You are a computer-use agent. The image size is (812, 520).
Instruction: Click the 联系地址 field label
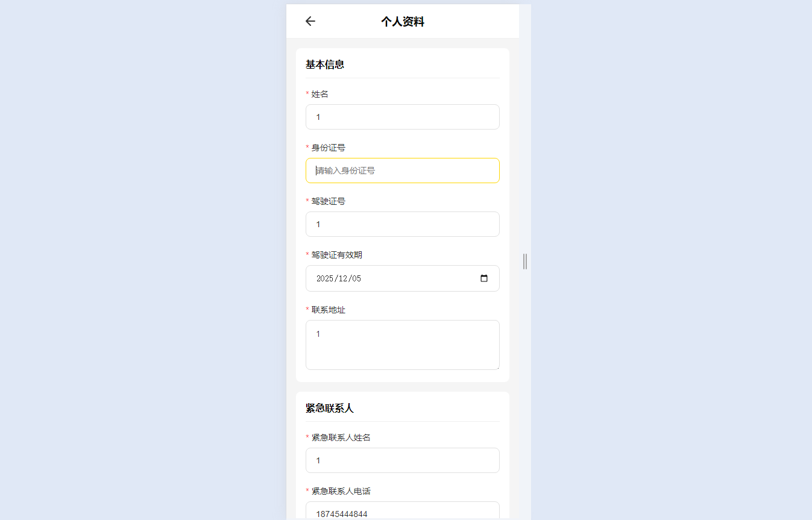(328, 310)
